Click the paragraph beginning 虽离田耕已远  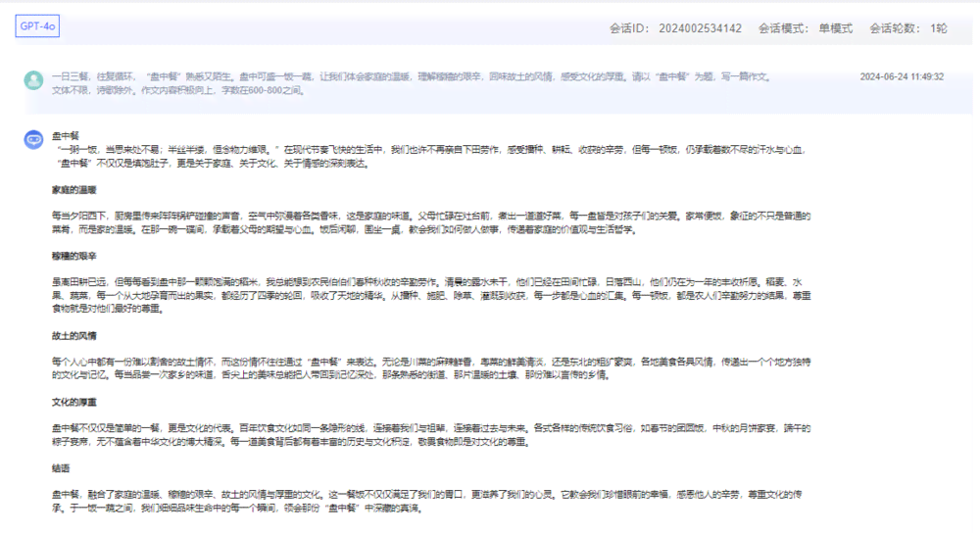(x=431, y=295)
